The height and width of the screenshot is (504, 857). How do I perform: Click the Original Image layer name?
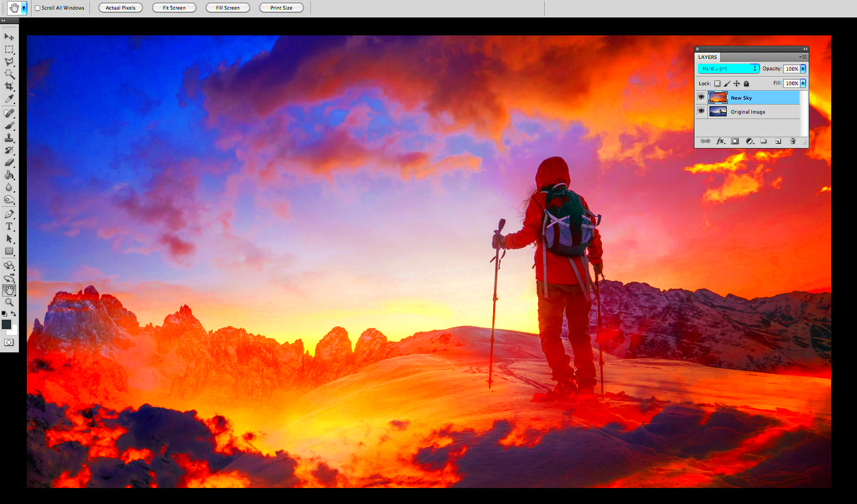748,112
